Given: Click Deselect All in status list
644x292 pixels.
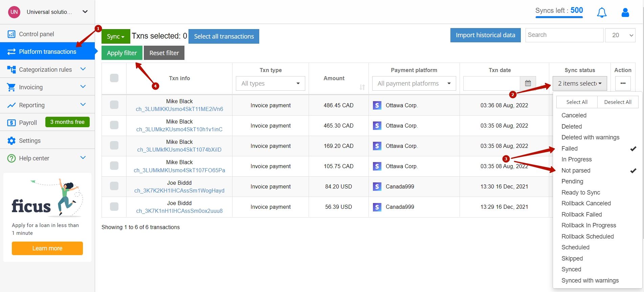Looking at the screenshot, I should (618, 102).
